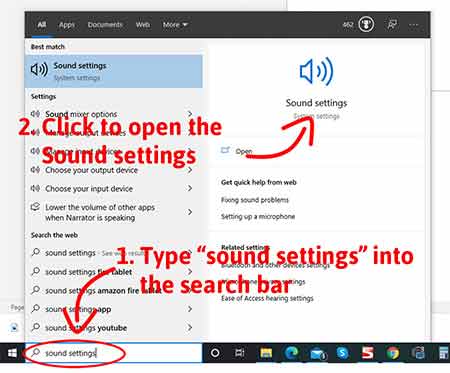The height and width of the screenshot is (373, 450).
Task: Open the Microsoft Rewards badge icon
Action: pos(366,24)
